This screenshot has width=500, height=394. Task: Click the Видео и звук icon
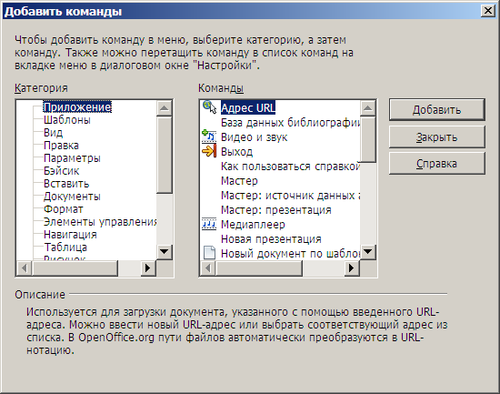209,137
